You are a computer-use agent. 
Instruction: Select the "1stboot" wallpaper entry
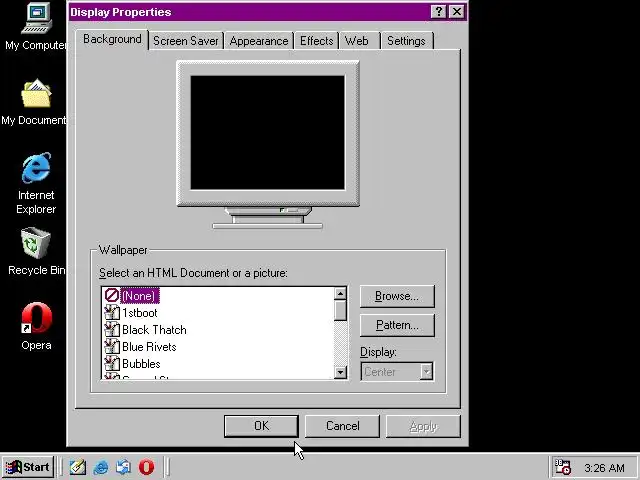click(x=140, y=313)
